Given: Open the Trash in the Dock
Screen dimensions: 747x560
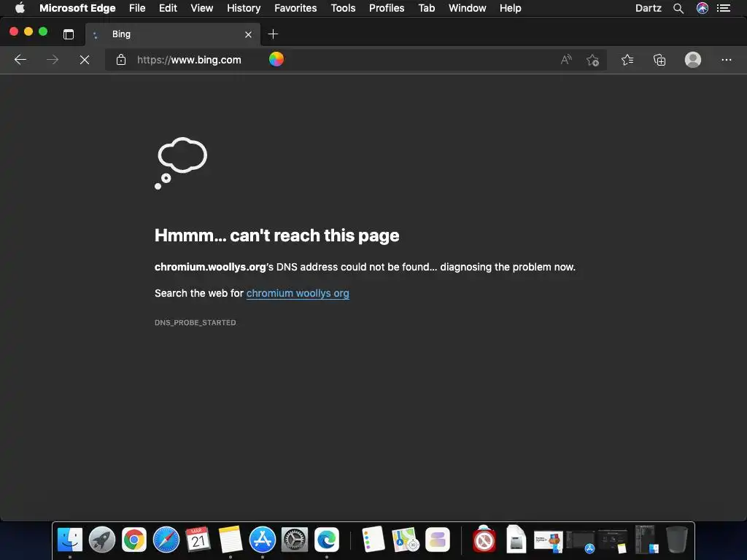Looking at the screenshot, I should pos(676,540).
